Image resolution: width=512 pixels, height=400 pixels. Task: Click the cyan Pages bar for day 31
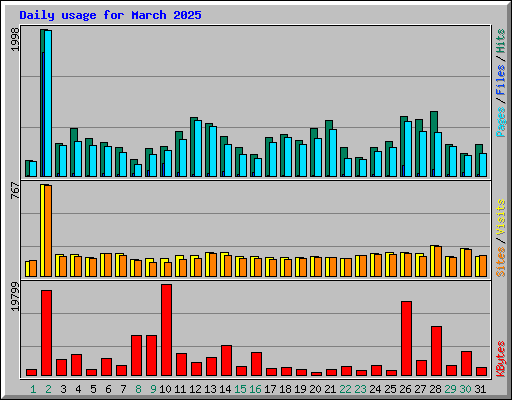tap(483, 165)
